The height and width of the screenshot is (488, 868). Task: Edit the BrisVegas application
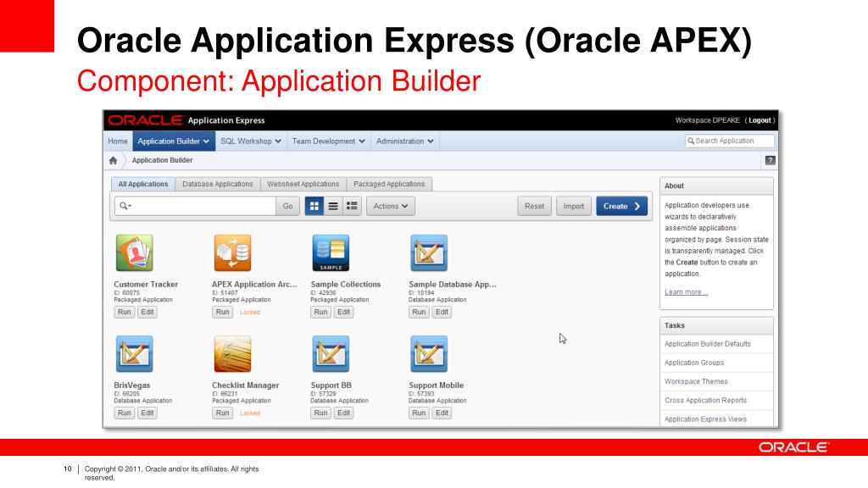pos(147,413)
